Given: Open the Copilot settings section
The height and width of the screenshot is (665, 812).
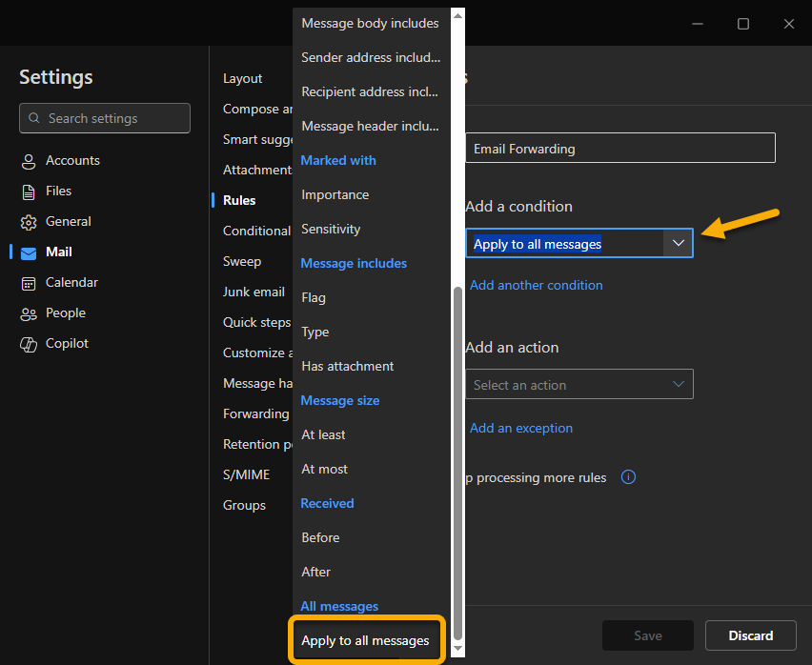Looking at the screenshot, I should pos(65,343).
